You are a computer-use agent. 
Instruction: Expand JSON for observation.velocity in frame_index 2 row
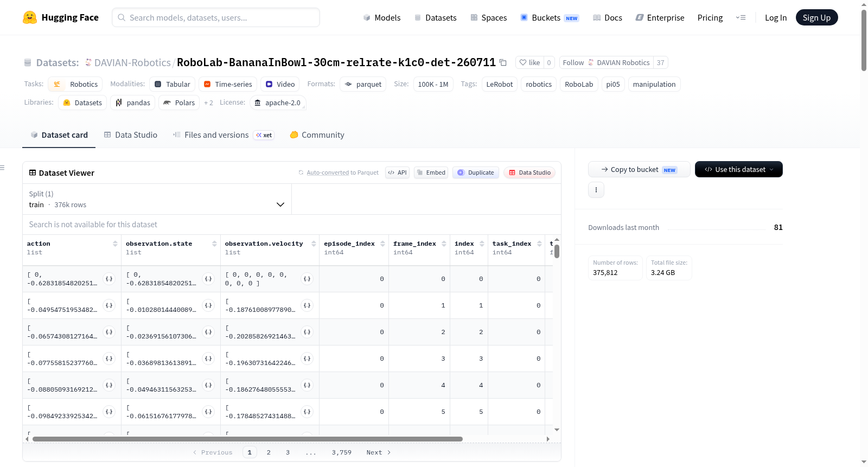pyautogui.click(x=307, y=332)
